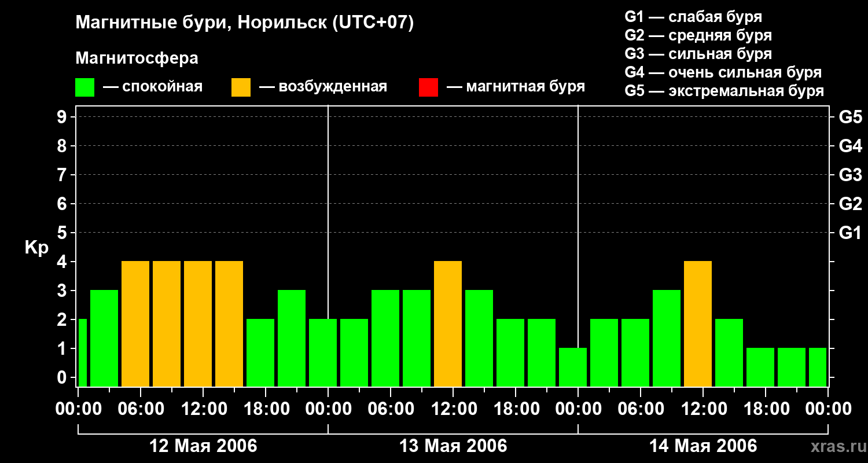
Task: Click the date label '14 Мая 2006'
Action: 703,446
